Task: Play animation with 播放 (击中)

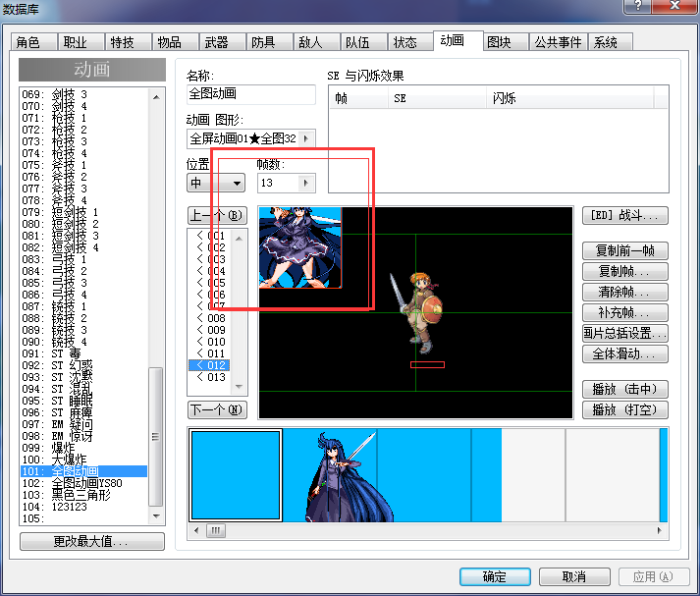Action: 625,389
